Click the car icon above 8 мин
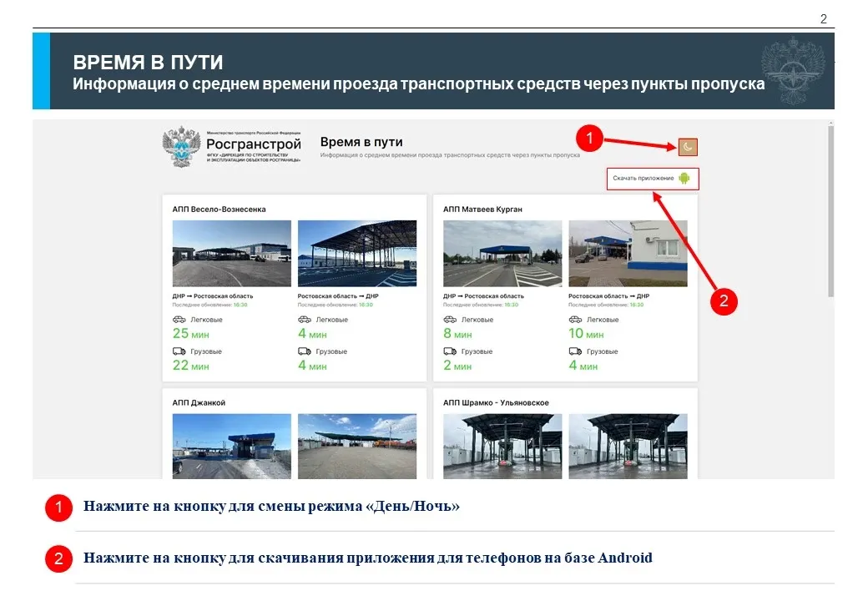Viewport: 868px width, 601px height. pyautogui.click(x=450, y=320)
